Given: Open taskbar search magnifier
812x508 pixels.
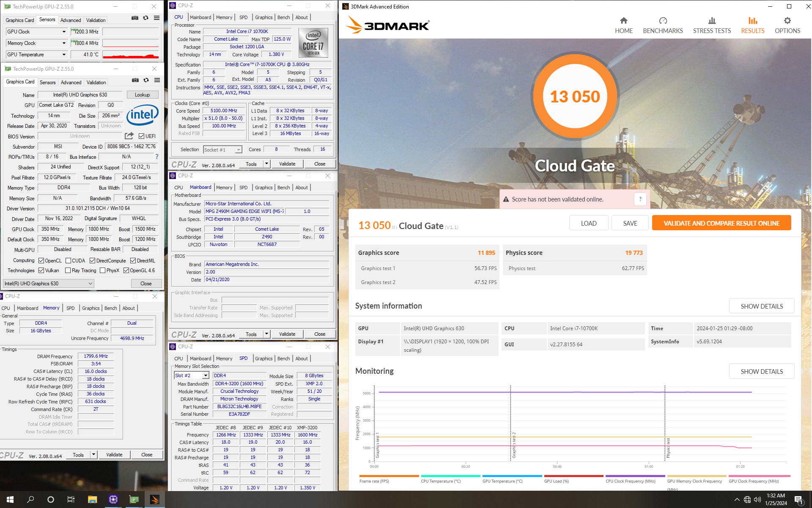Looking at the screenshot, I should pyautogui.click(x=30, y=500).
